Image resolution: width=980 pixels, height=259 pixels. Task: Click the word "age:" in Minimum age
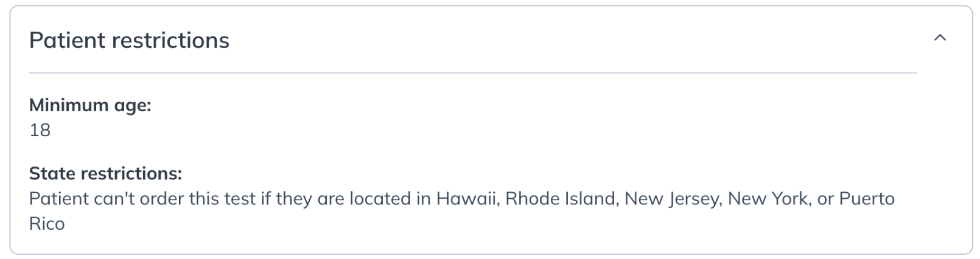click(133, 106)
